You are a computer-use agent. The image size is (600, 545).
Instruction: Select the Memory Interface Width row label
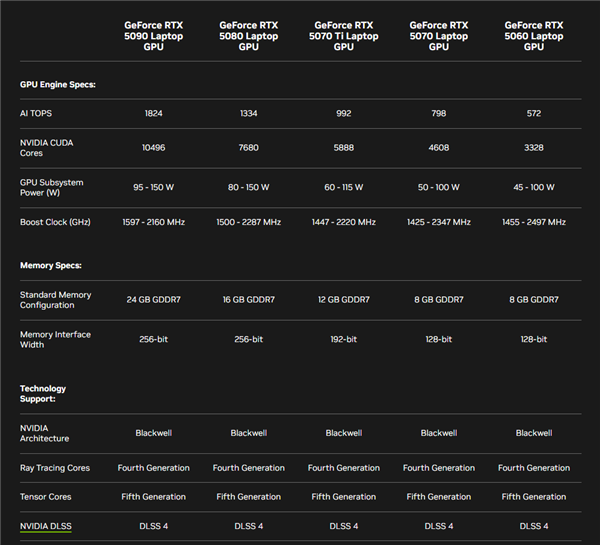(55, 339)
